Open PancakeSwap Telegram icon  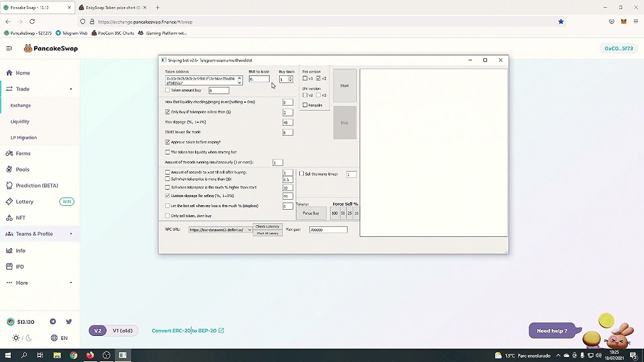coord(53,322)
